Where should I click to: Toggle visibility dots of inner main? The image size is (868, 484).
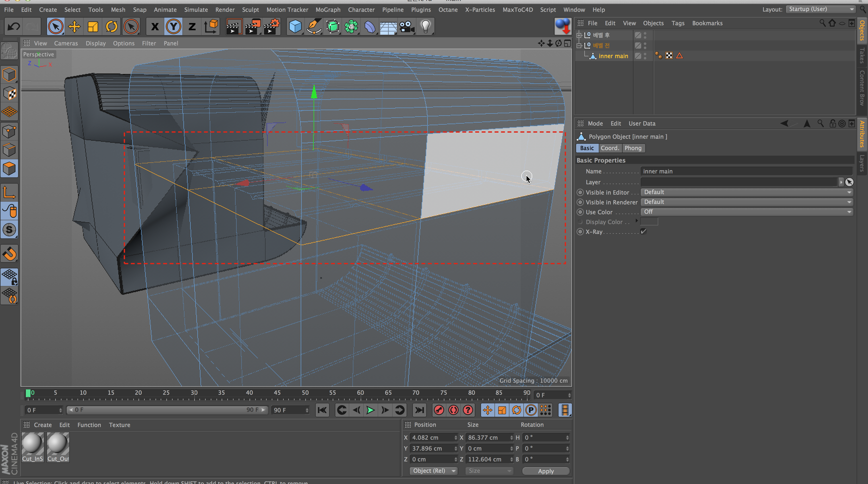click(x=645, y=56)
